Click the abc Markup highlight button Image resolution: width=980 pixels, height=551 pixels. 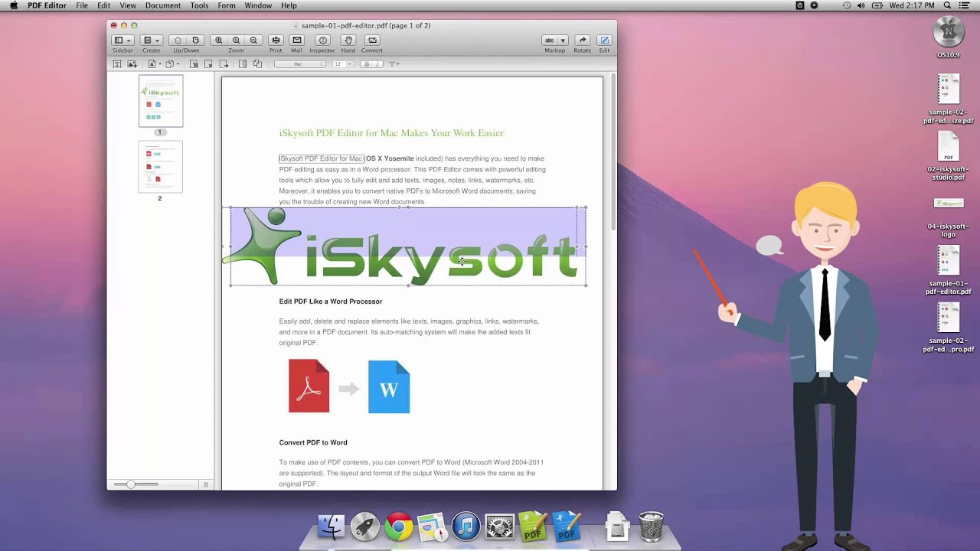550,41
